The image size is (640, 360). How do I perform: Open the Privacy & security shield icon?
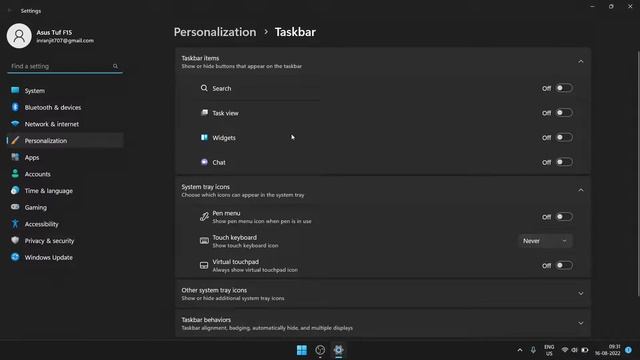[x=15, y=240]
